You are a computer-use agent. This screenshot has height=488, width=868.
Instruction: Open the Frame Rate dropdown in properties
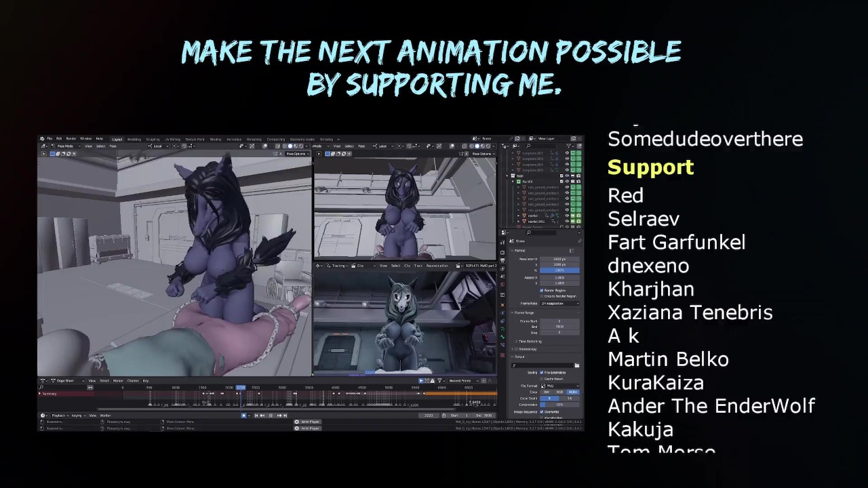pos(559,303)
